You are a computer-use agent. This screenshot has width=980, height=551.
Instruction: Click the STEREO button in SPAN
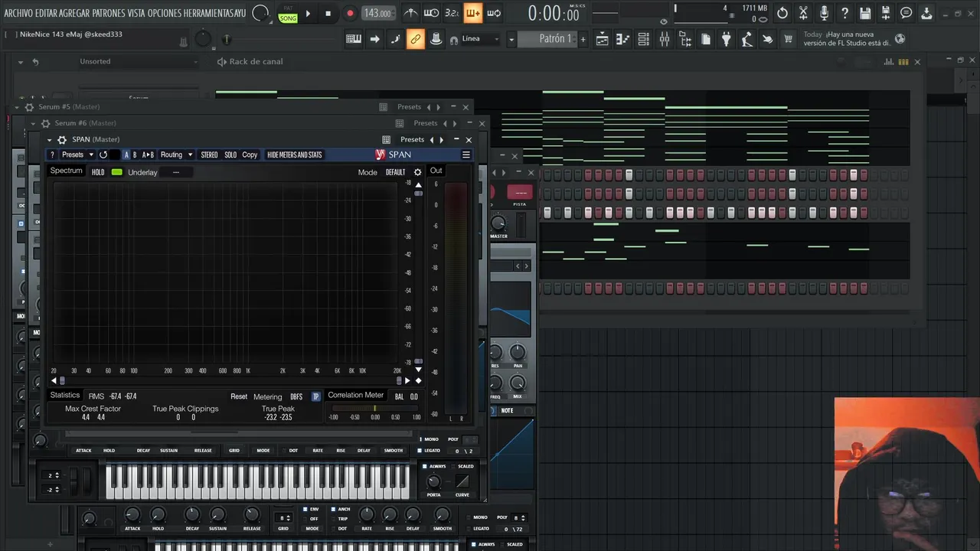coord(209,155)
